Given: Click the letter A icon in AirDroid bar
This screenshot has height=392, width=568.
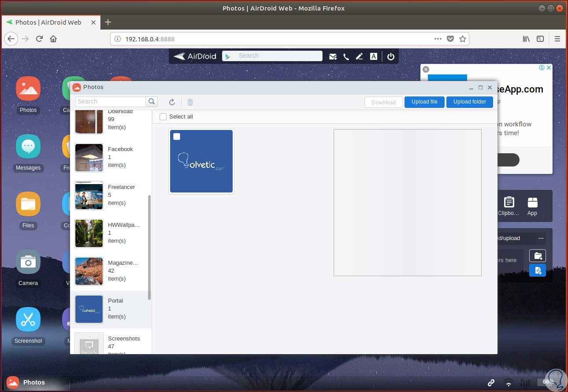Looking at the screenshot, I should pyautogui.click(x=374, y=56).
